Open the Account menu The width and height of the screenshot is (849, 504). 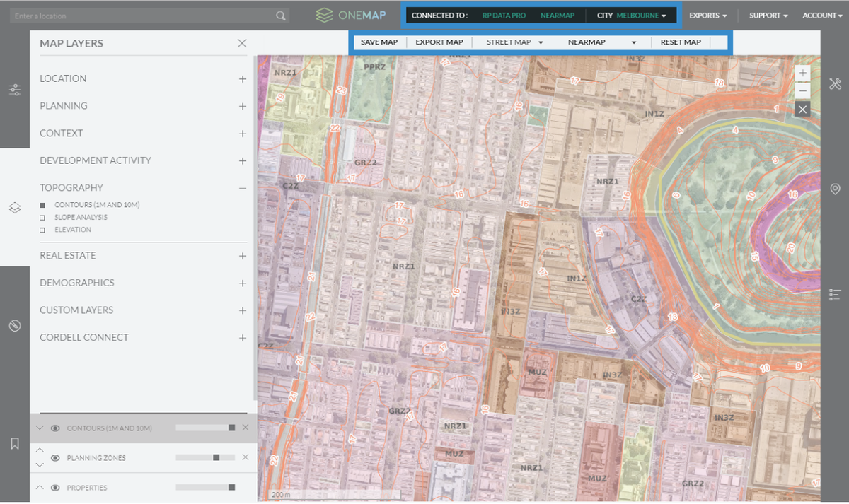click(x=821, y=14)
